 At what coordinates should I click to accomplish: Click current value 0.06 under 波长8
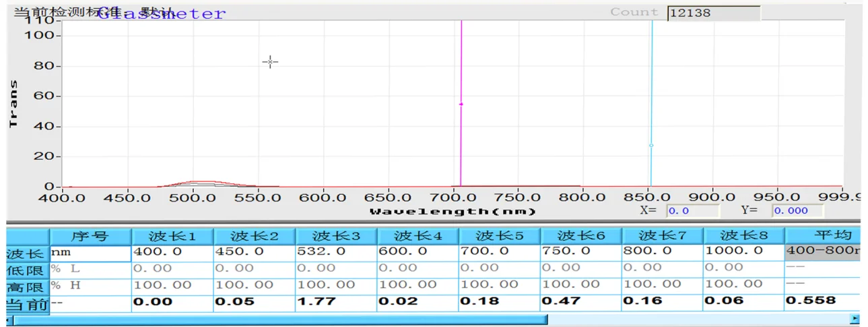(x=744, y=303)
